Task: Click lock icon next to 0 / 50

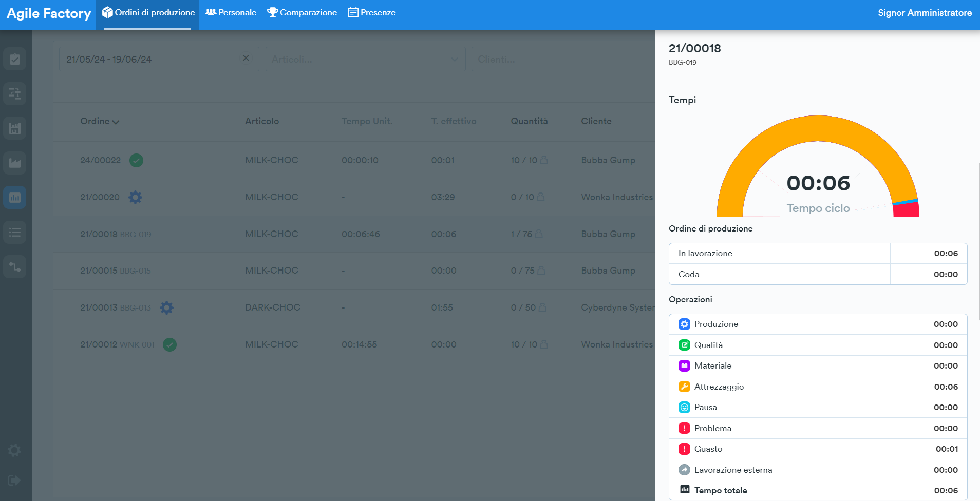Action: tap(542, 307)
